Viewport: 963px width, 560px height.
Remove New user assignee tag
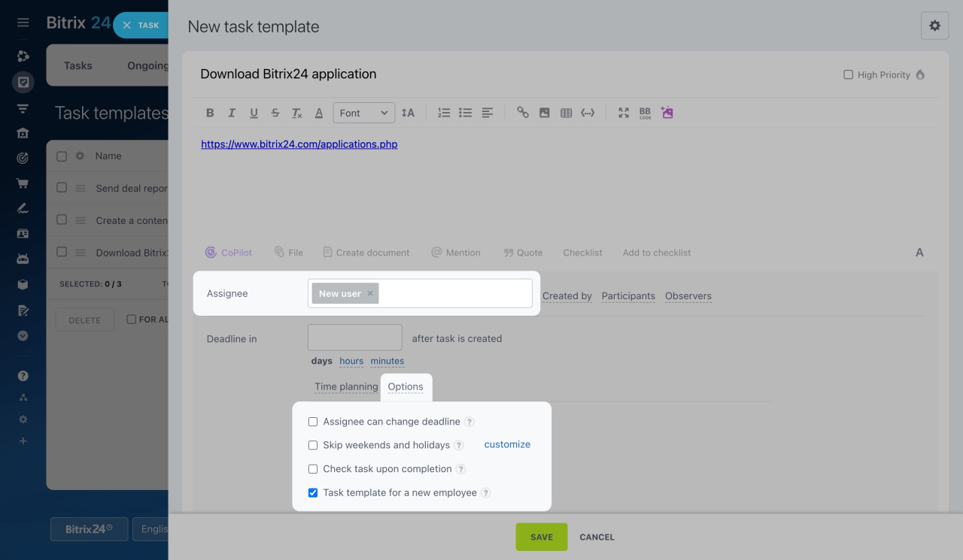370,294
